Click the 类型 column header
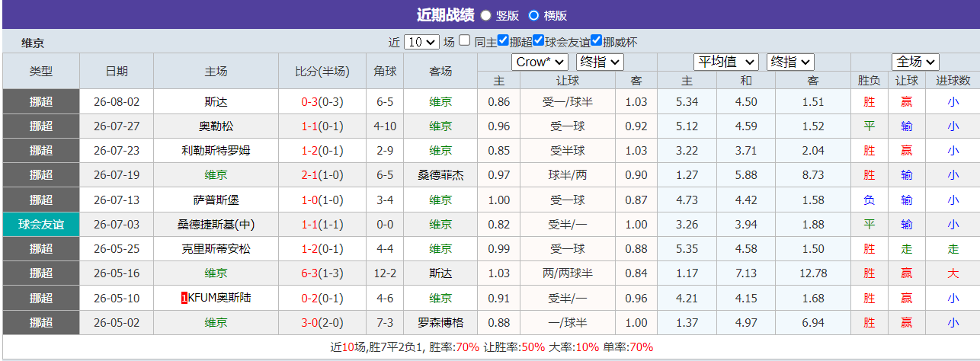 pos(41,71)
